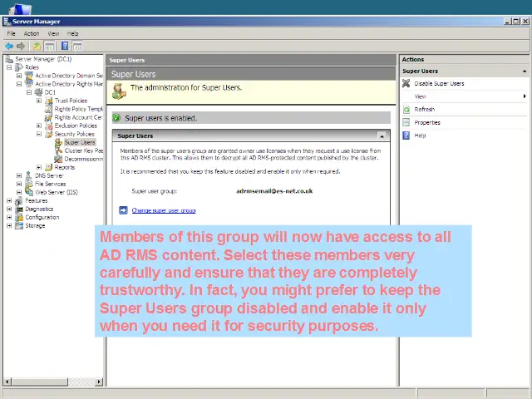Viewport: 532px width, 399px height.
Task: Select the Server Manager (DC1) root node
Action: pos(43,59)
